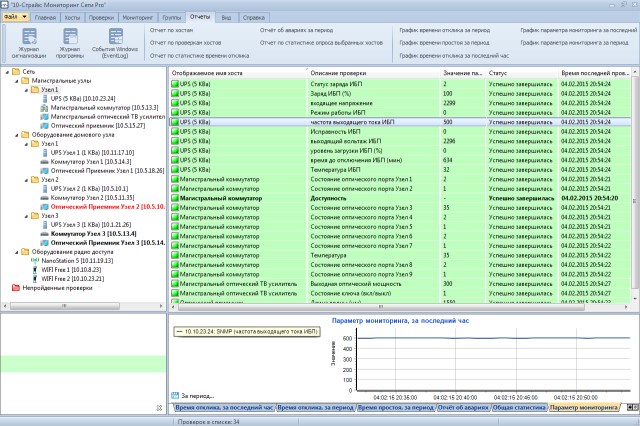Click the Магистральный коммутатор [10.5.13.3] icon in the tree
This screenshot has height=426, width=640.
point(44,108)
